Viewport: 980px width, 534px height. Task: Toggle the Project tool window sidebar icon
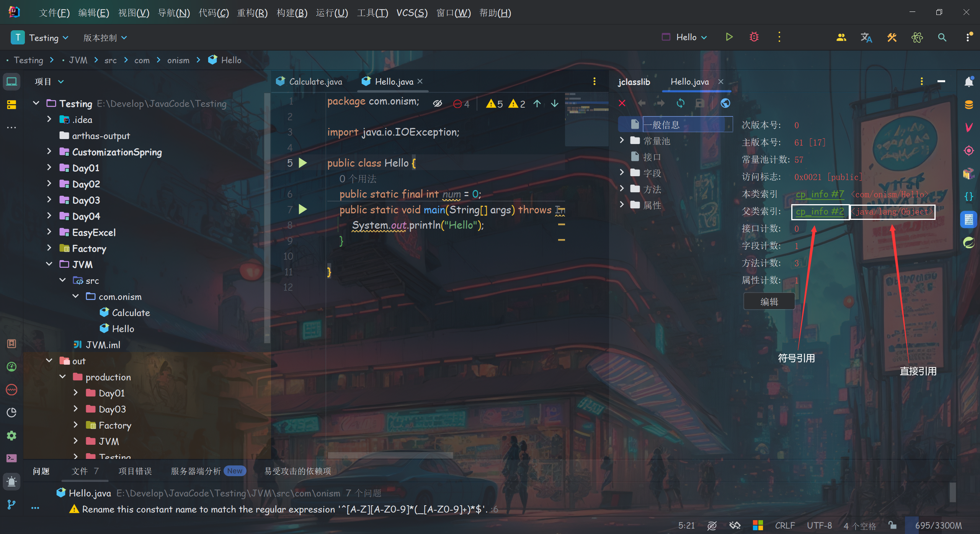pyautogui.click(x=11, y=82)
